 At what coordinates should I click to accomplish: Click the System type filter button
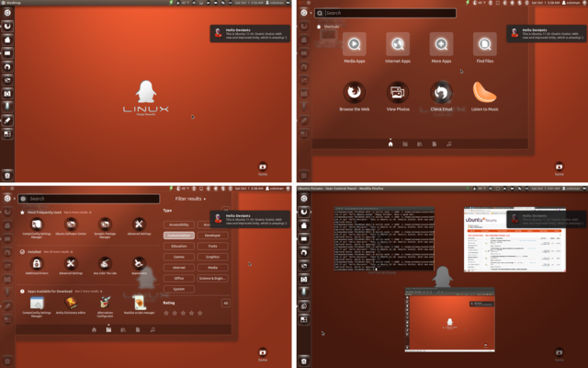(x=179, y=289)
